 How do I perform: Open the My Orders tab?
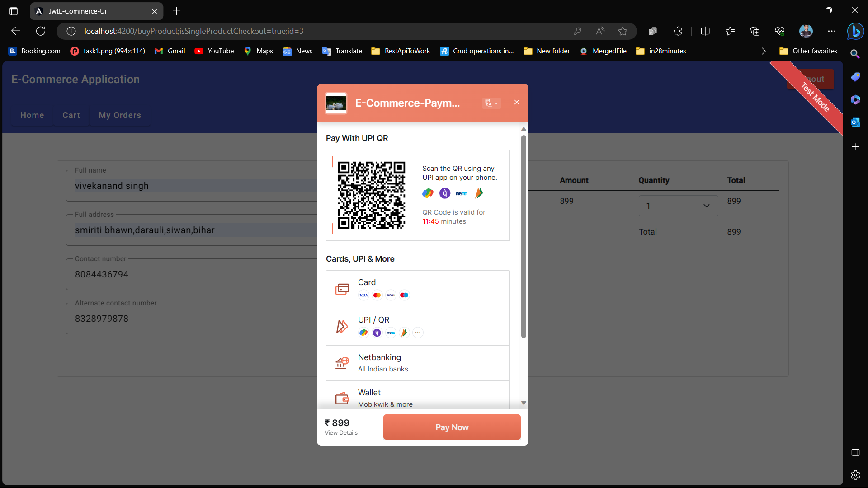point(120,115)
